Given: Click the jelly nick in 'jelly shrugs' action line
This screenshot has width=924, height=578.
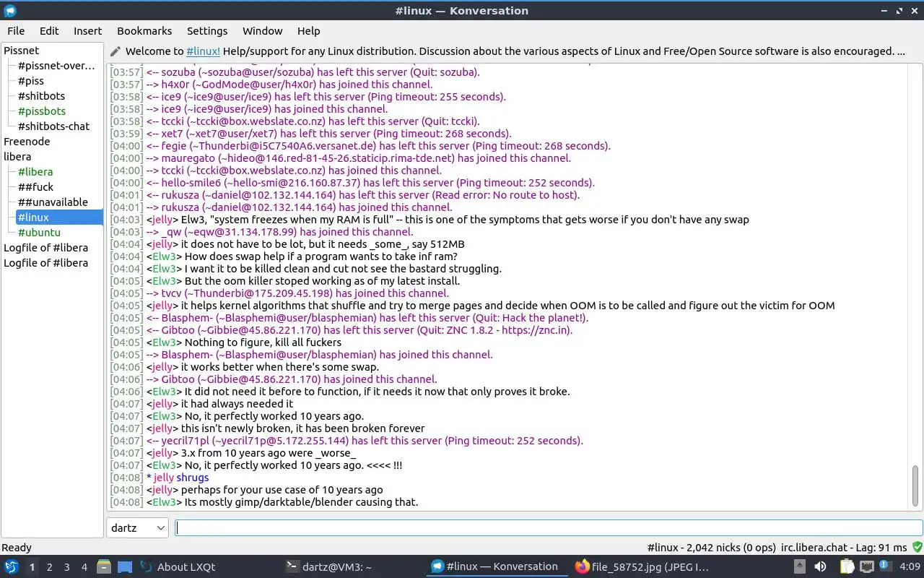Looking at the screenshot, I should [164, 478].
